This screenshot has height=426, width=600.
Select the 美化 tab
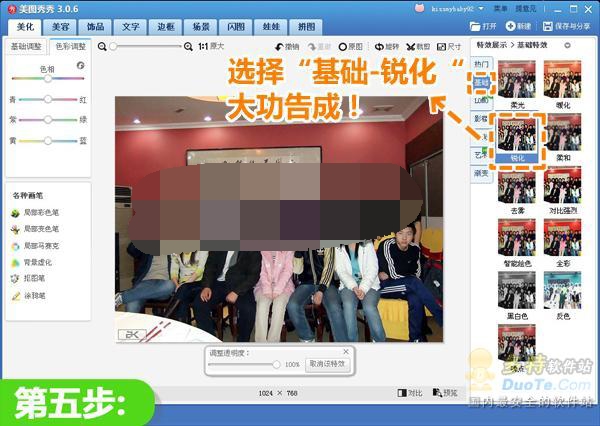coord(25,27)
